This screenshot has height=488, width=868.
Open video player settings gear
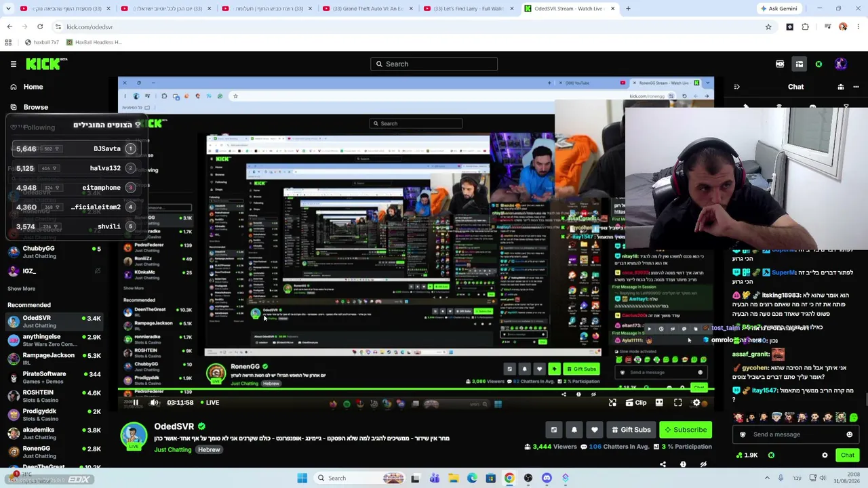(x=696, y=403)
